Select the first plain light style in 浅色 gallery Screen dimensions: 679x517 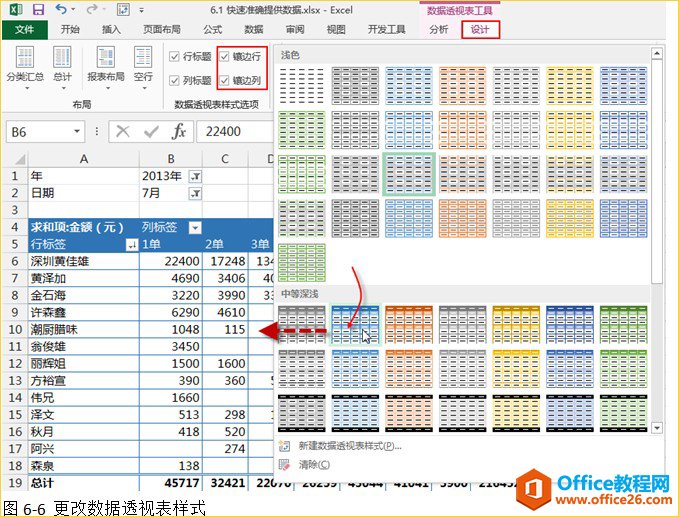click(302, 86)
